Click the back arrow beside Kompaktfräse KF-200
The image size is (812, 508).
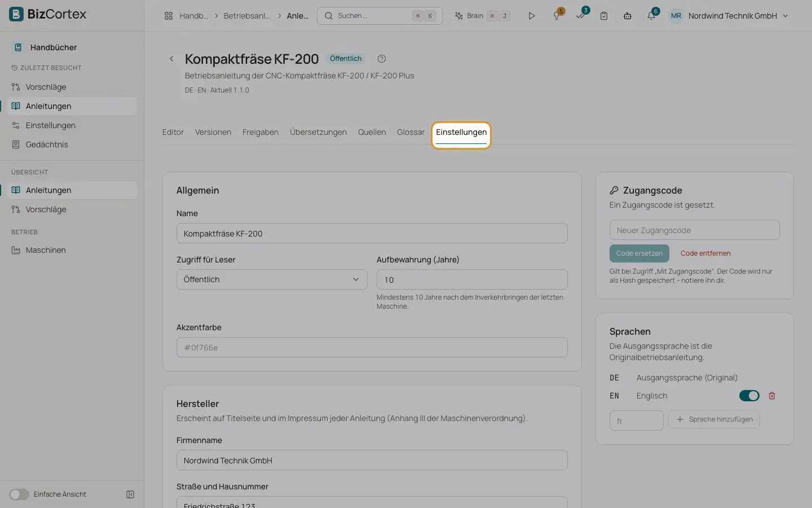[x=171, y=59]
